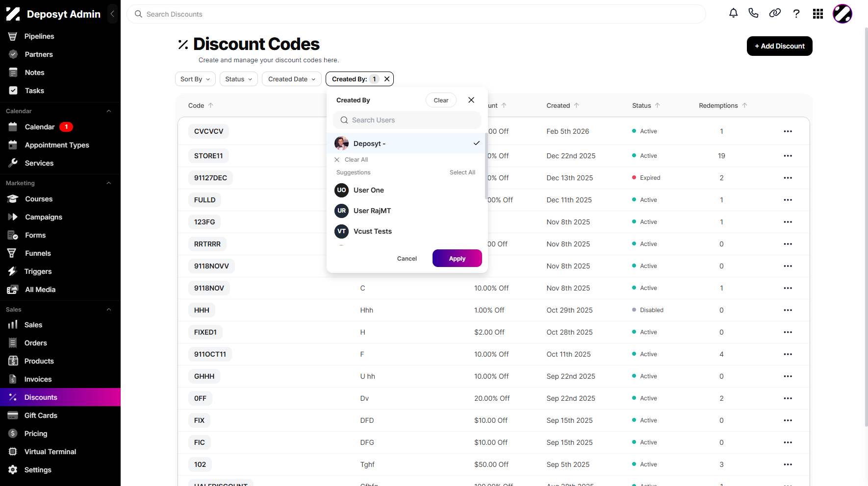
Task: Close the Created By popup
Action: tap(471, 100)
